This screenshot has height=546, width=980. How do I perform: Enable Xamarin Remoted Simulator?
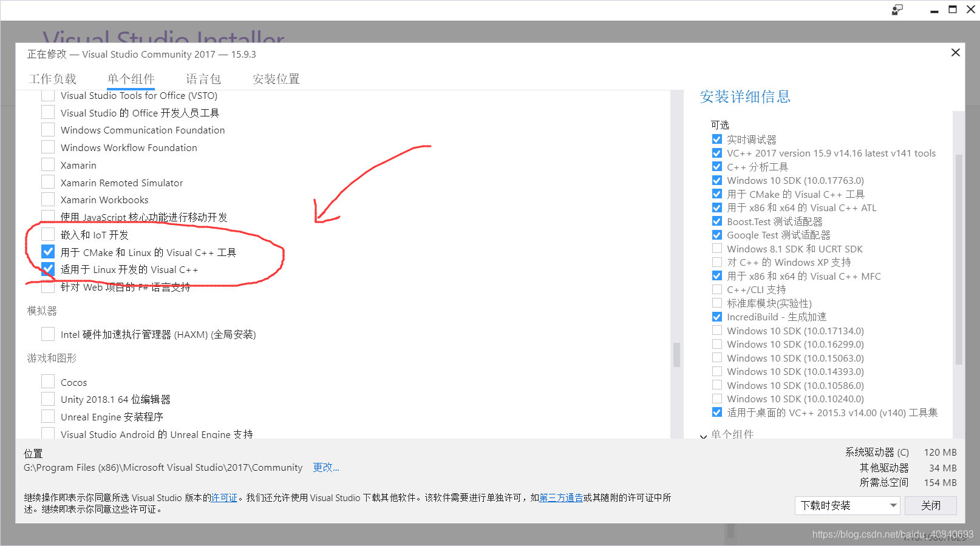48,182
